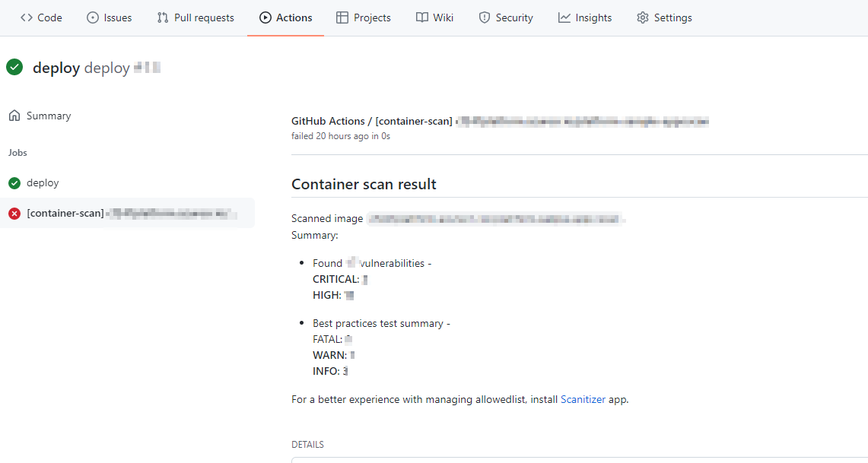The height and width of the screenshot is (463, 868).
Task: Open the Scanitizer app link
Action: coord(583,399)
